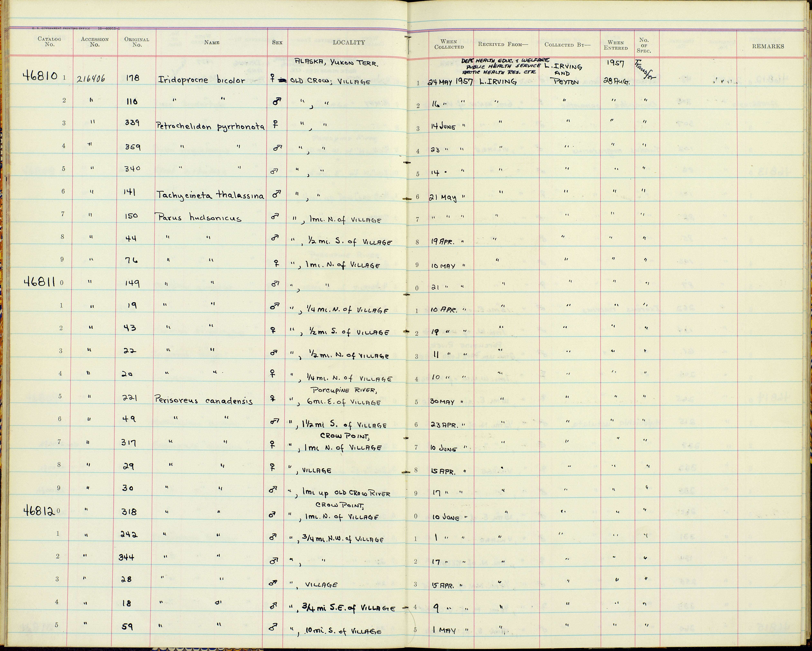Click original number 359
The image size is (812, 651).
tap(133, 147)
